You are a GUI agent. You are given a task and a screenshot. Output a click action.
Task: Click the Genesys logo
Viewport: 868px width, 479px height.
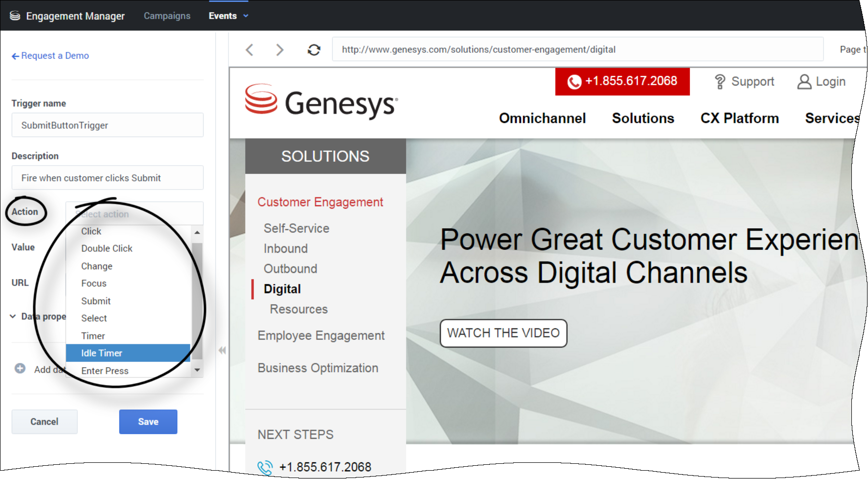tap(321, 102)
